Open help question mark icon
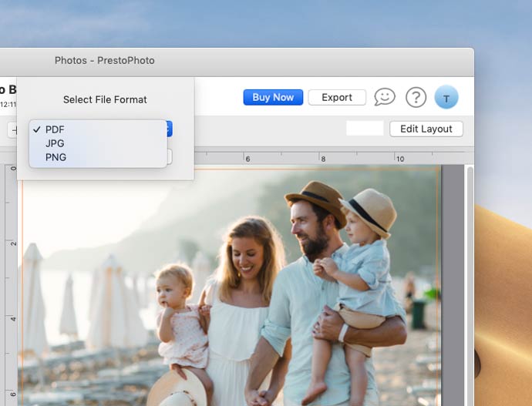532x406 pixels. 416,98
